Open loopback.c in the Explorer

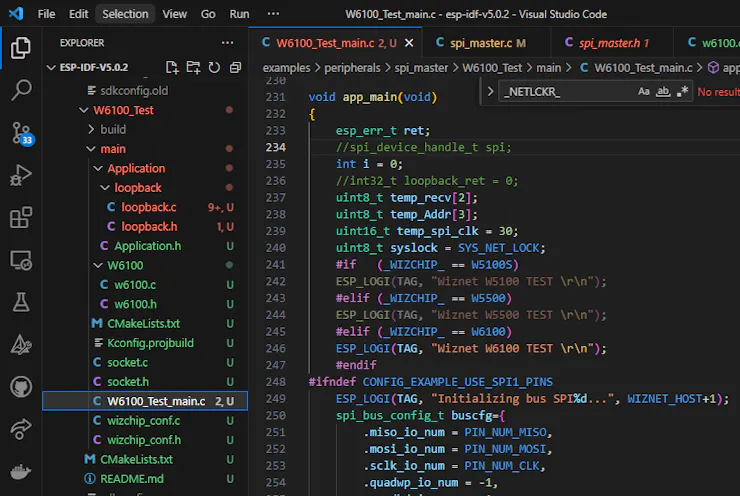coord(145,207)
